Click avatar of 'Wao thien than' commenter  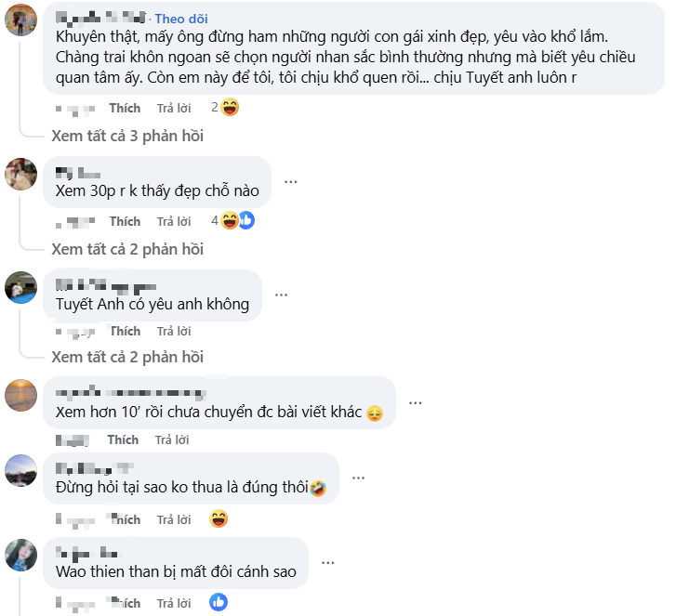tap(20, 555)
